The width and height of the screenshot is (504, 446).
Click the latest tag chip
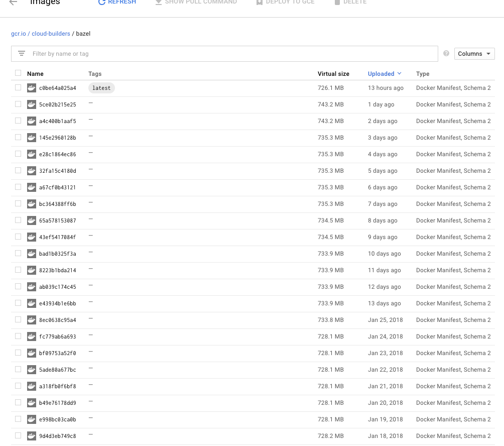pyautogui.click(x=101, y=88)
